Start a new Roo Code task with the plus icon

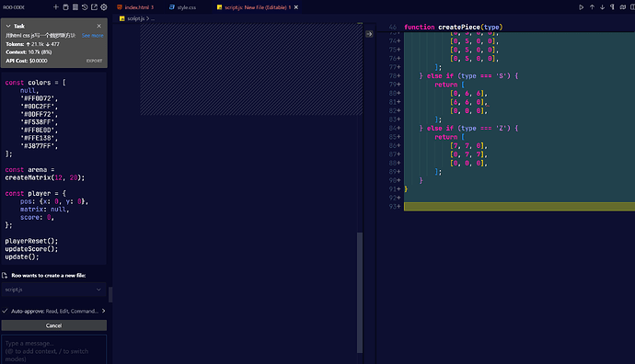tap(56, 7)
